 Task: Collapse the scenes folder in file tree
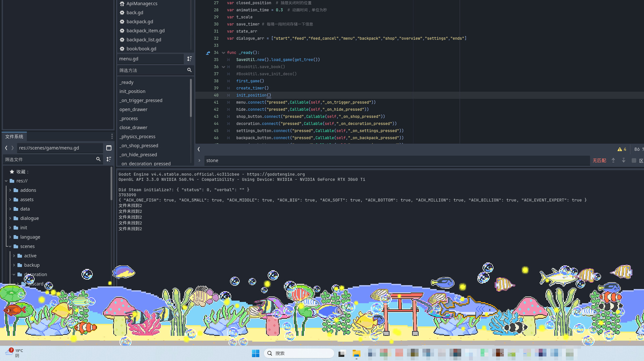[x=10, y=246]
